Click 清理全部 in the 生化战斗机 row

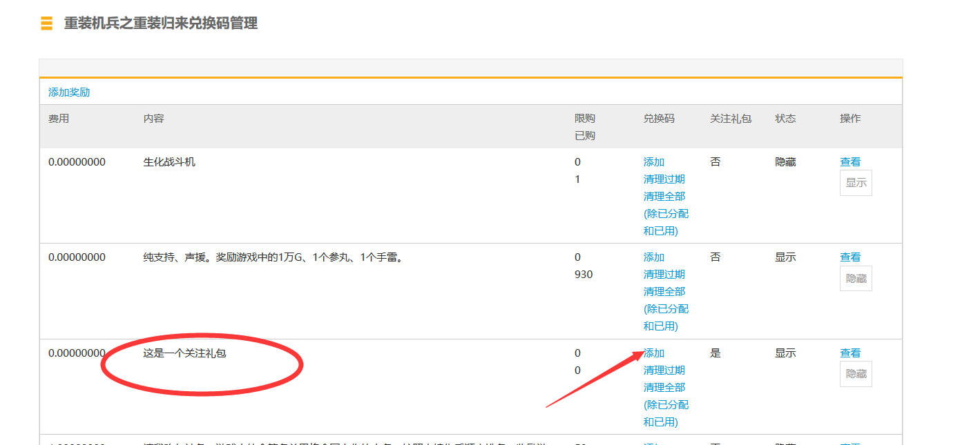pos(664,197)
